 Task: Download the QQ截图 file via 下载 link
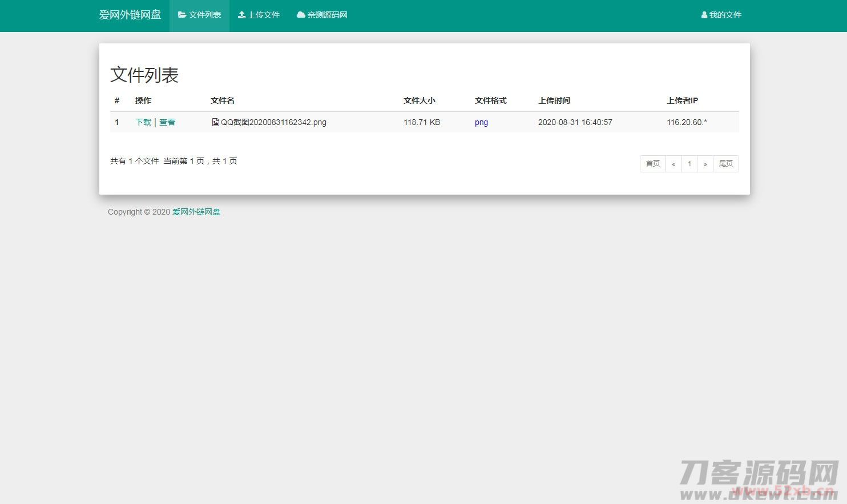point(143,122)
